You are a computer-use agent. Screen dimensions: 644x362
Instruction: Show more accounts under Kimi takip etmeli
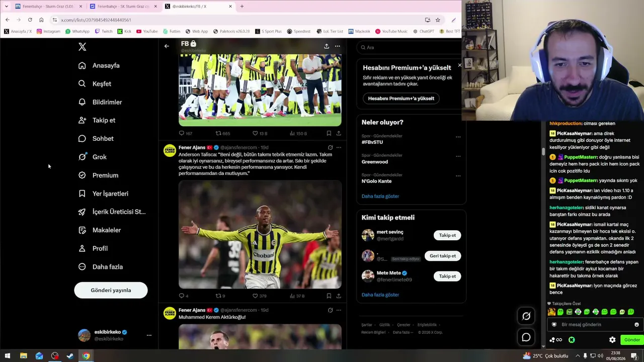(x=380, y=295)
